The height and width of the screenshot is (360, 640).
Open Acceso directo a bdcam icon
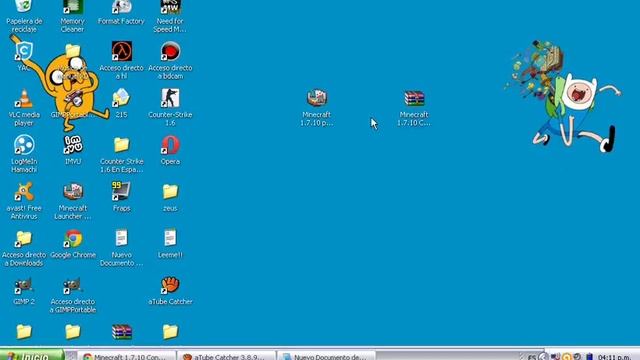click(170, 60)
